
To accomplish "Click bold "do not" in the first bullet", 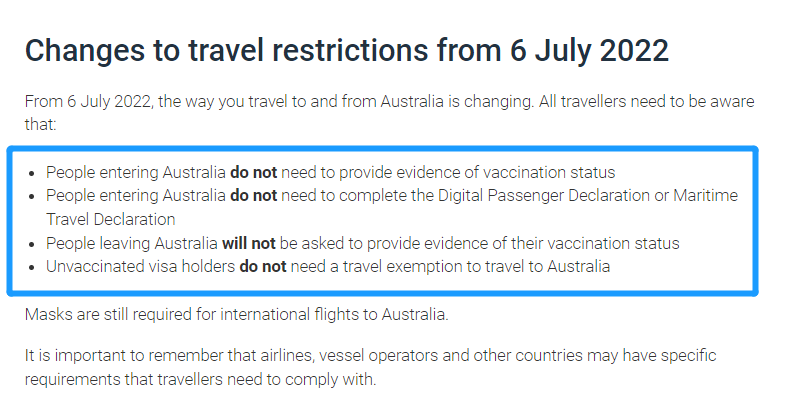I will click(253, 172).
